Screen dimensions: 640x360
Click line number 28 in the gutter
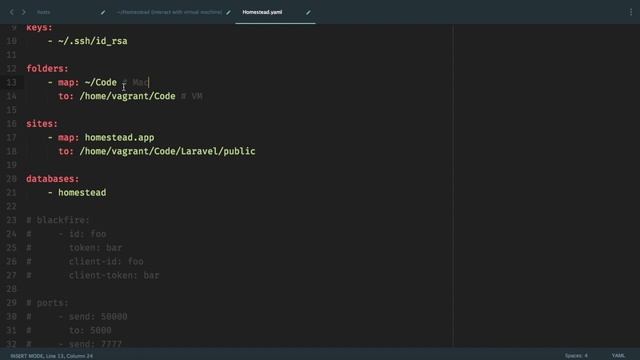click(x=11, y=289)
